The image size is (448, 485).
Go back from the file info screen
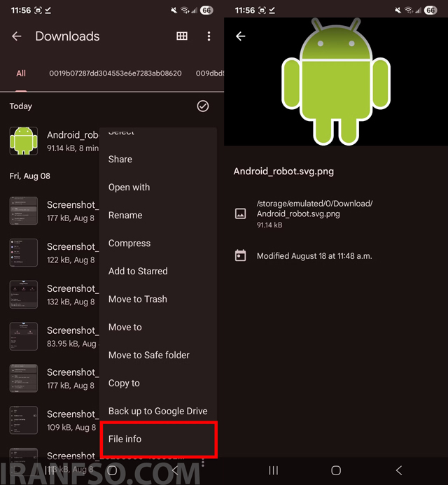point(240,36)
